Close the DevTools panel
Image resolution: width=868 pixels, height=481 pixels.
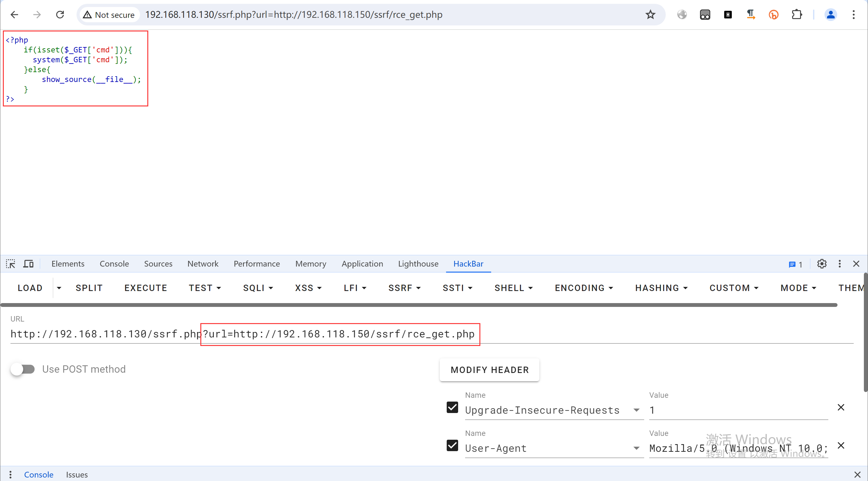click(856, 264)
